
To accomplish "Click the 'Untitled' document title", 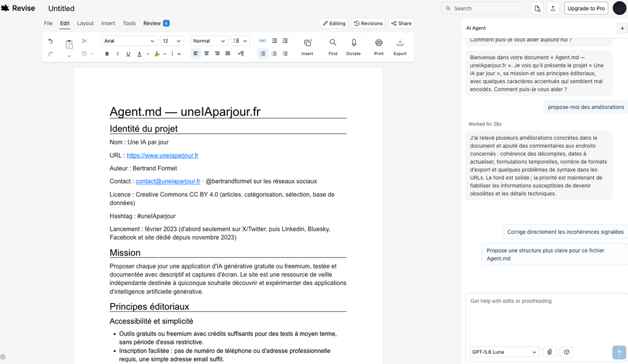I will click(61, 9).
